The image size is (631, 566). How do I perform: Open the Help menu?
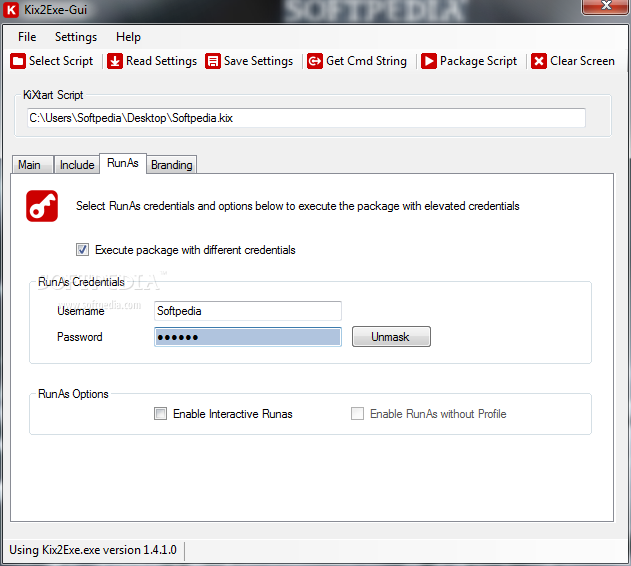(x=128, y=37)
